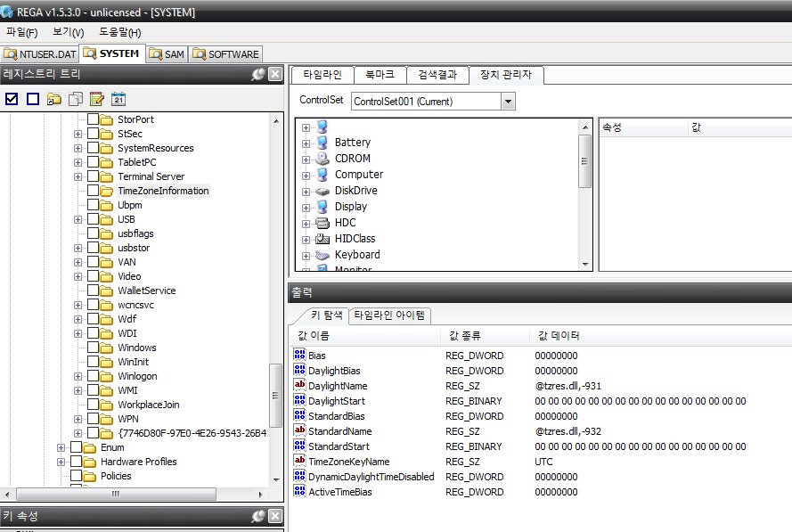Open the 검색결과 tab
This screenshot has width=792, height=532.
tap(437, 75)
